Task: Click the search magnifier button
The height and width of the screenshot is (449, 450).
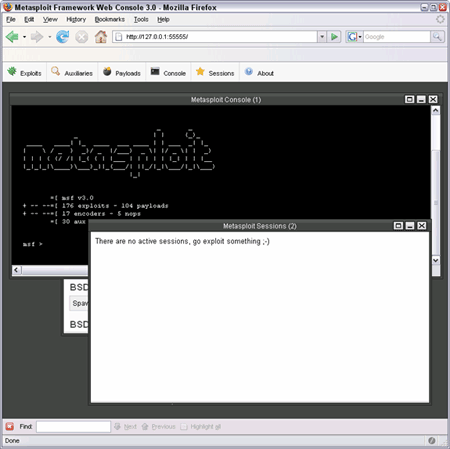Action: [x=437, y=37]
